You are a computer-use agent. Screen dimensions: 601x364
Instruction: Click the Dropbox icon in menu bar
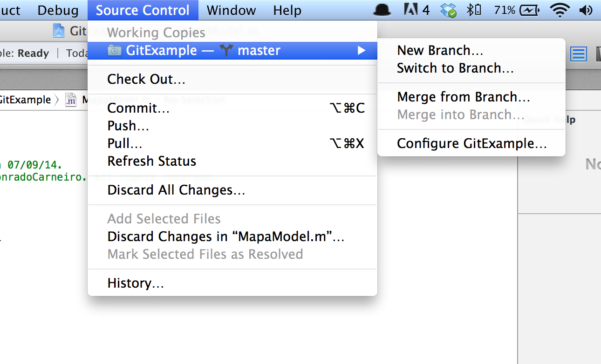pyautogui.click(x=450, y=10)
